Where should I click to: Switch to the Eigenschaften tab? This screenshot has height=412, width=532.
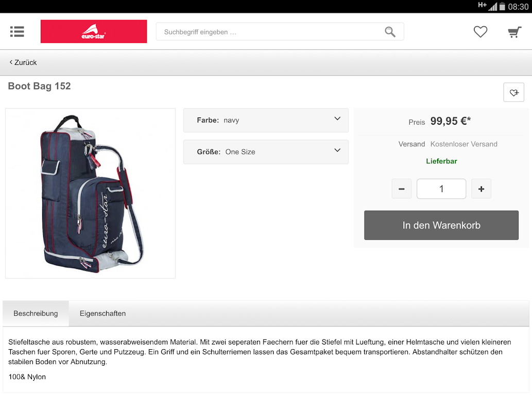[x=102, y=313]
